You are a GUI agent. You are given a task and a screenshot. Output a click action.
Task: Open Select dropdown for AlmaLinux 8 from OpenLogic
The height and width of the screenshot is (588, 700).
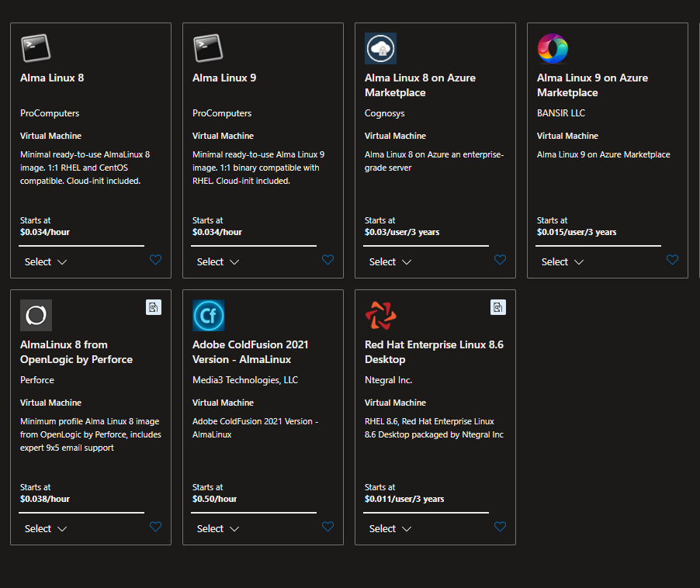[x=46, y=529]
